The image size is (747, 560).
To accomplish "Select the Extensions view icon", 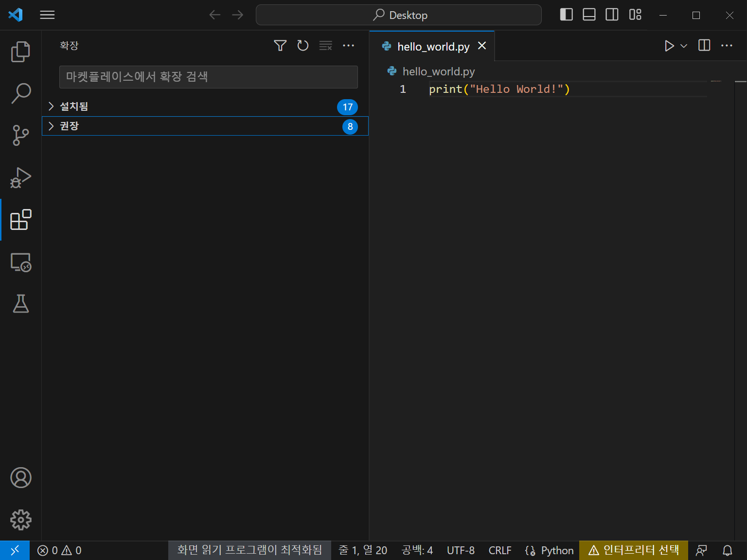I will tap(20, 220).
